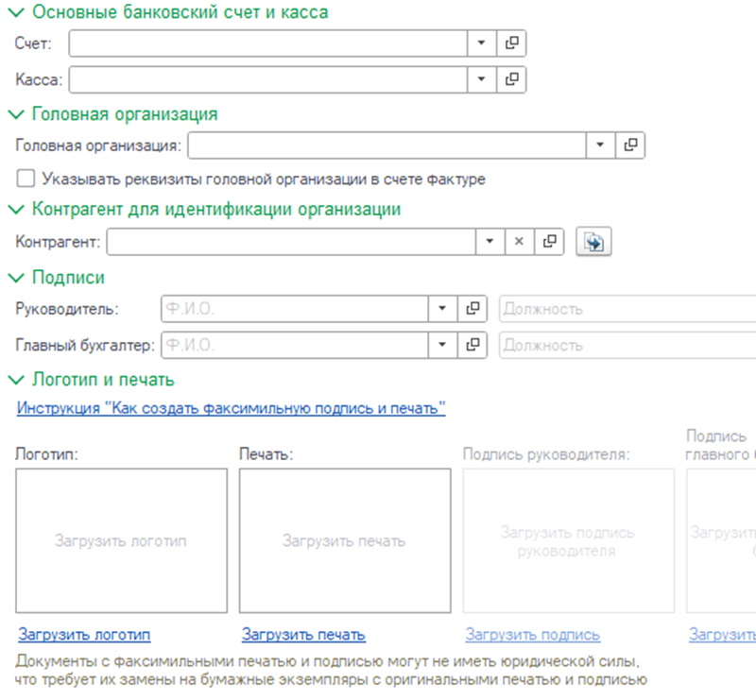Open Головная организация record via open icon
Viewport: 756px width, 700px height.
point(630,145)
